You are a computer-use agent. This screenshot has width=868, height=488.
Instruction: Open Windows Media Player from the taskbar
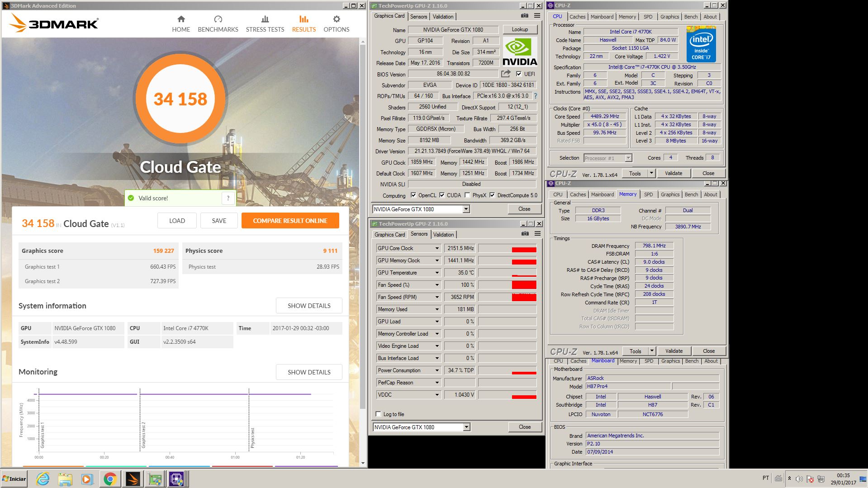click(87, 479)
